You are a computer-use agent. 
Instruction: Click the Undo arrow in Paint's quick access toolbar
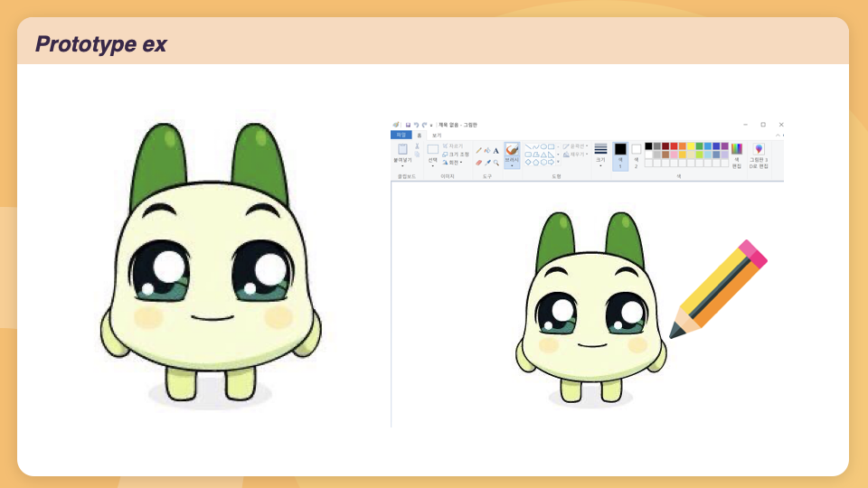pyautogui.click(x=416, y=125)
